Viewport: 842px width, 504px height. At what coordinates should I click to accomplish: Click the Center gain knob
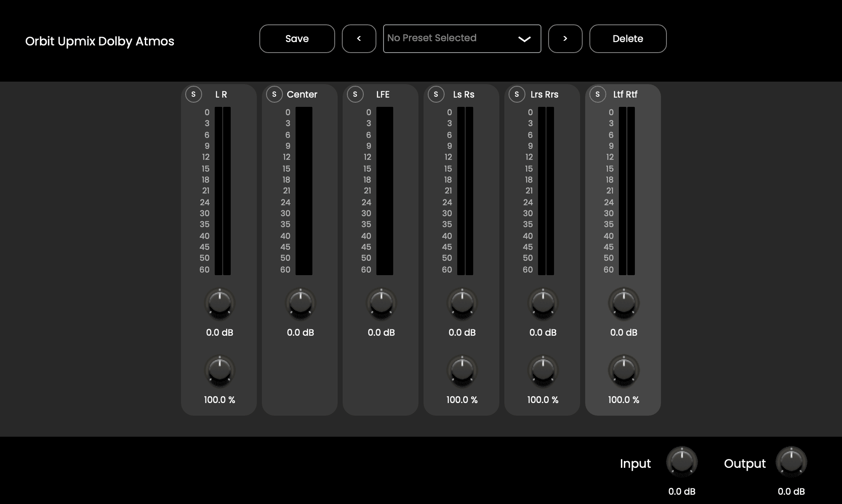click(x=301, y=303)
